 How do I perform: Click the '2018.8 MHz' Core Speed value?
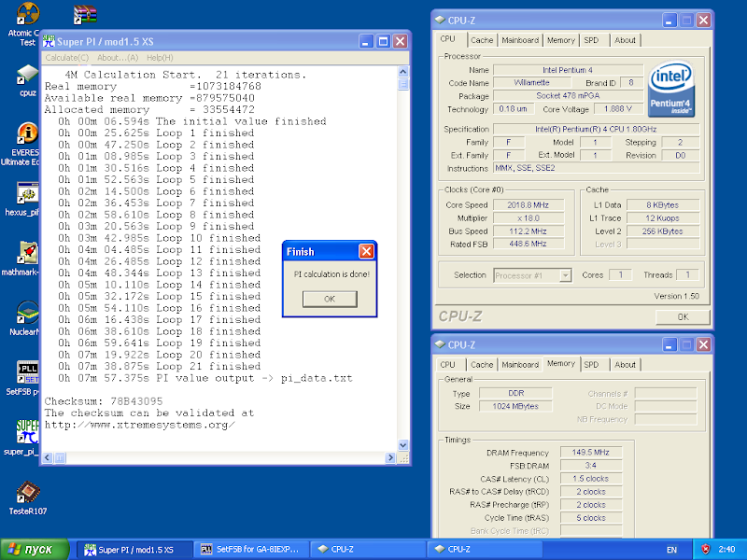point(528,204)
